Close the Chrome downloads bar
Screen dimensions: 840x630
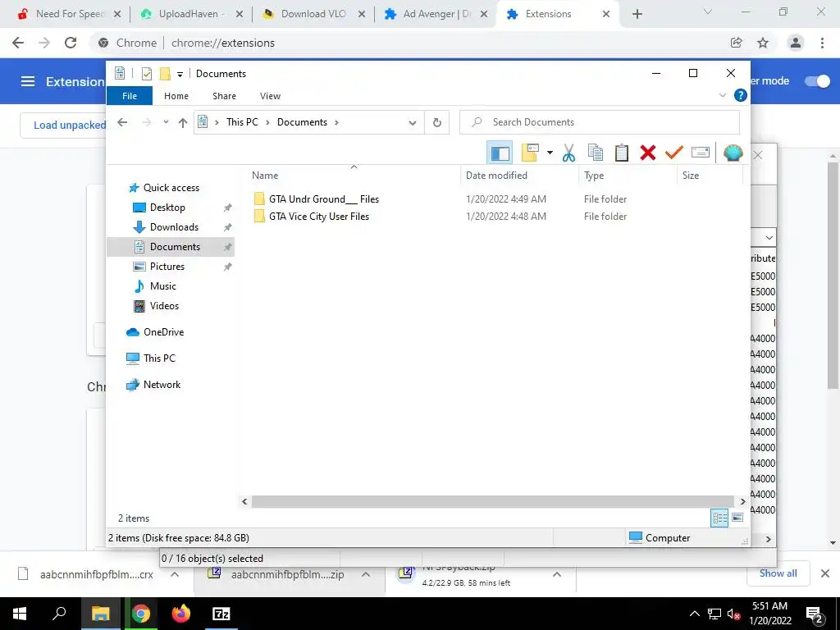coord(825,573)
